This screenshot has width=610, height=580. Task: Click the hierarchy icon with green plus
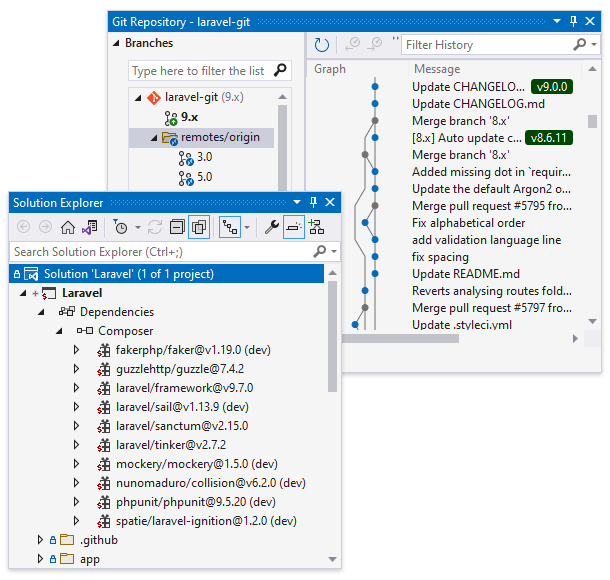[x=316, y=227]
